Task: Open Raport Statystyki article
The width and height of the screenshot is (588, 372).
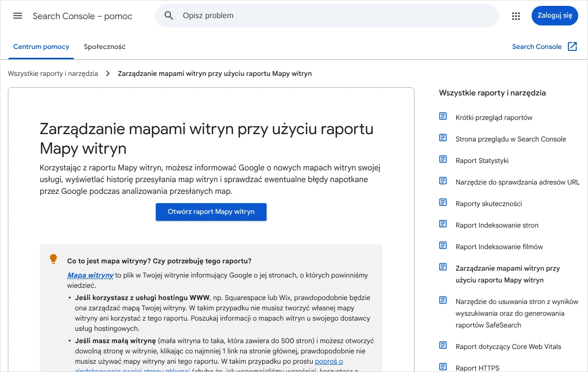Action: coord(482,161)
